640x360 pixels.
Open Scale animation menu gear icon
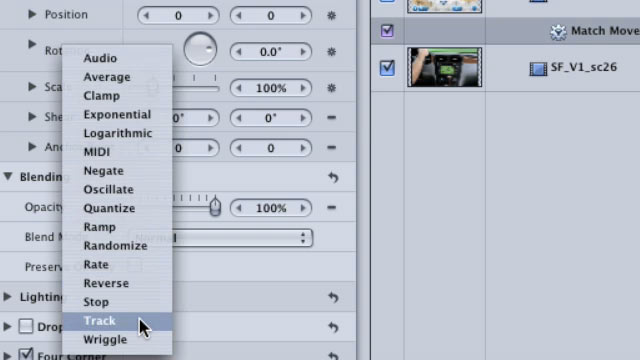(331, 88)
